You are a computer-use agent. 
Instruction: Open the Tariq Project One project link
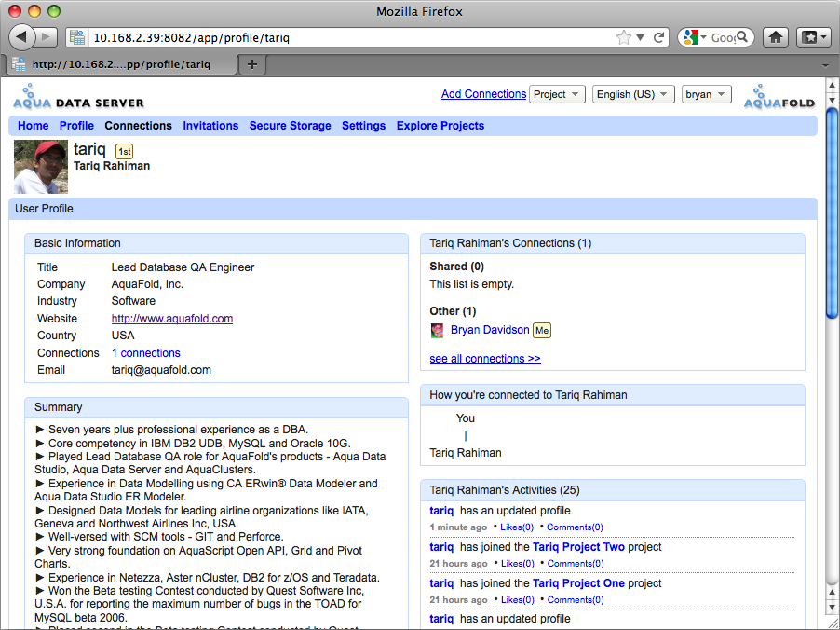coord(578,583)
